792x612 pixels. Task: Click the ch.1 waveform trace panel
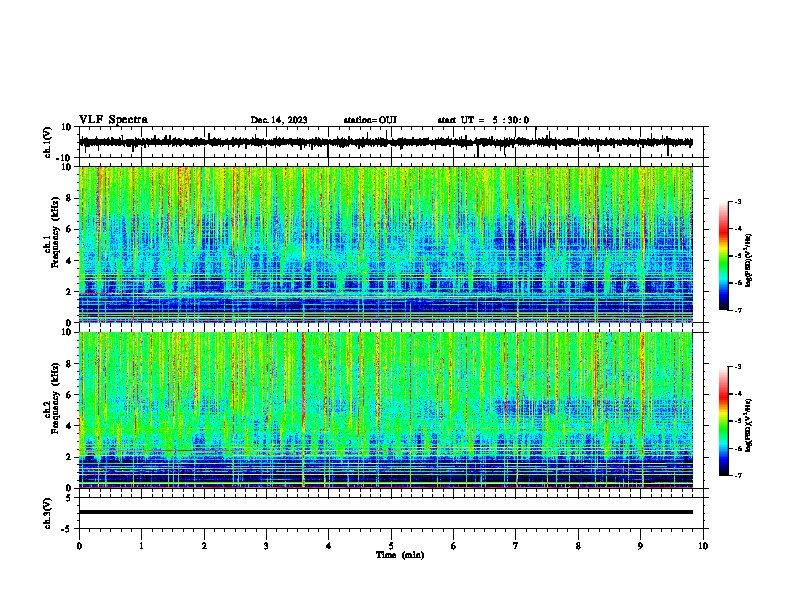393,142
